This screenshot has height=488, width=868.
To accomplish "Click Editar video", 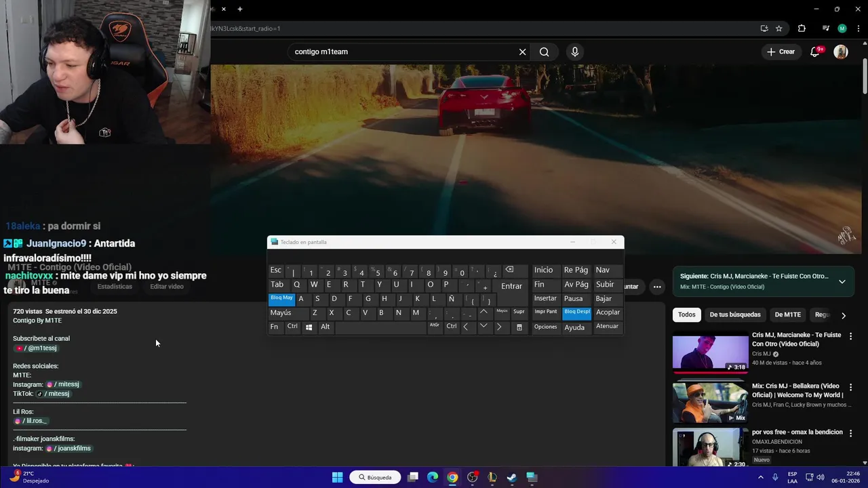I will (167, 287).
